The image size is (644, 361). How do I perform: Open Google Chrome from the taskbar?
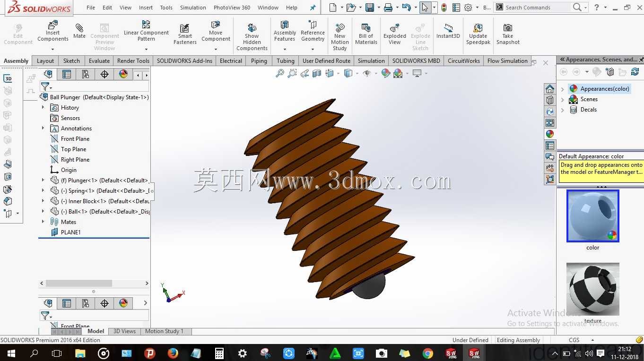[427, 353]
